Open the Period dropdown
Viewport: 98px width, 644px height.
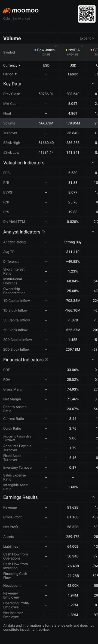point(10,74)
